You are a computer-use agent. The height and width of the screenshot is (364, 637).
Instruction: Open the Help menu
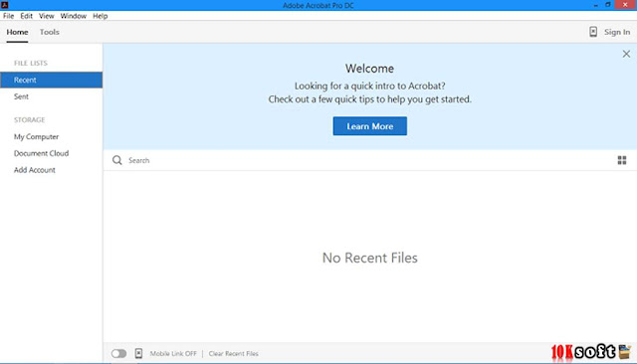[x=100, y=16]
